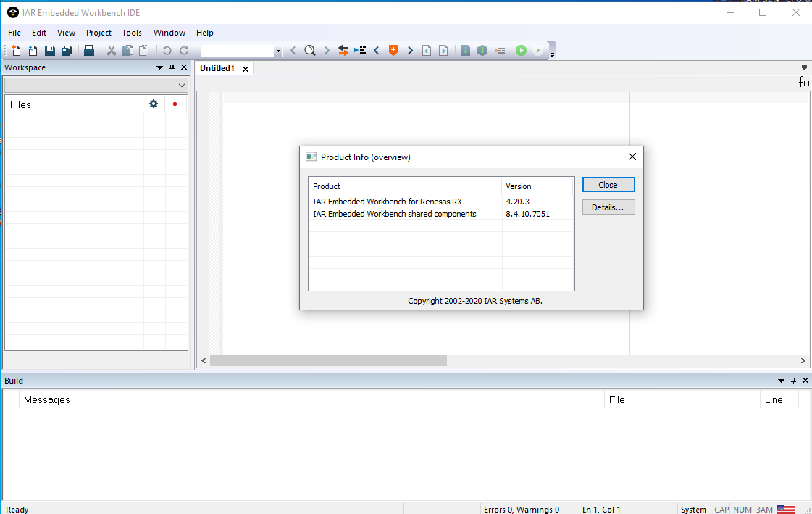Click the Paste toolbar icon
This screenshot has height=514, width=812.
tap(144, 50)
